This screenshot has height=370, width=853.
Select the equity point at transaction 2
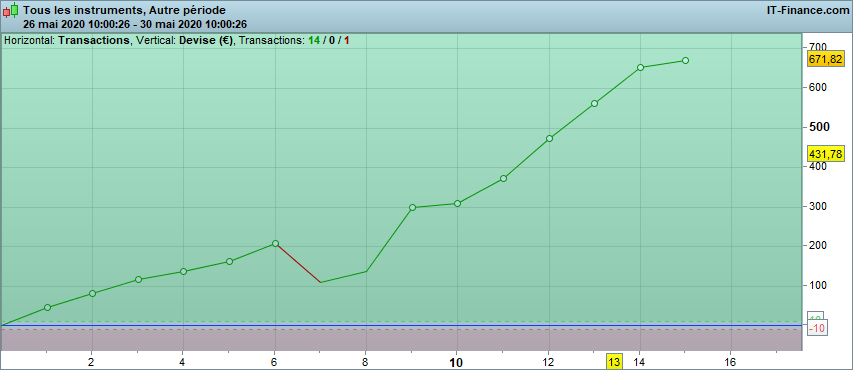(92, 293)
